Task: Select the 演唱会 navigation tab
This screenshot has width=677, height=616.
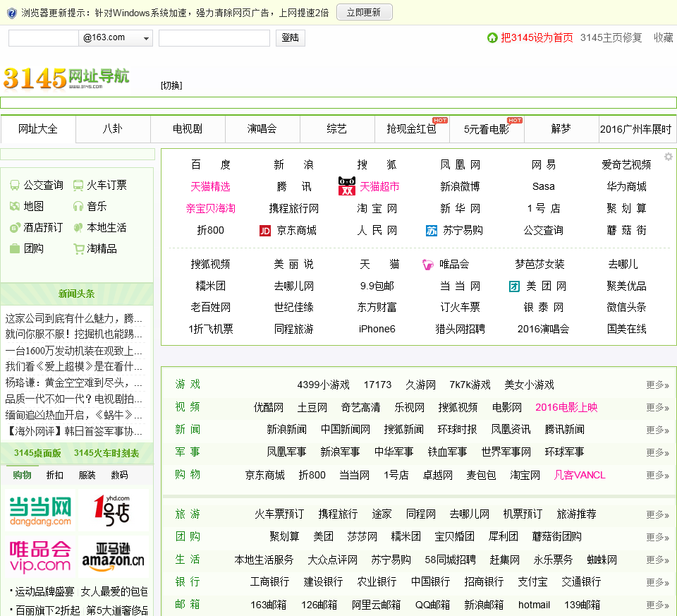Action: tap(262, 128)
